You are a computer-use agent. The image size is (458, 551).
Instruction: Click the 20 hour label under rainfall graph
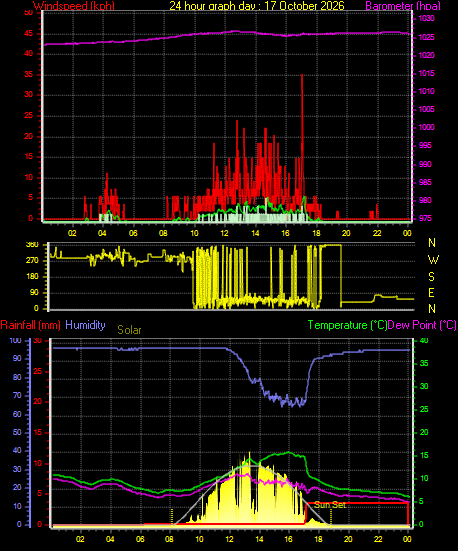point(348,539)
